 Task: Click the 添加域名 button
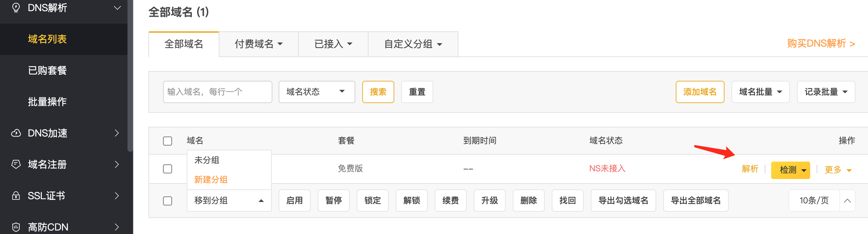[700, 92]
